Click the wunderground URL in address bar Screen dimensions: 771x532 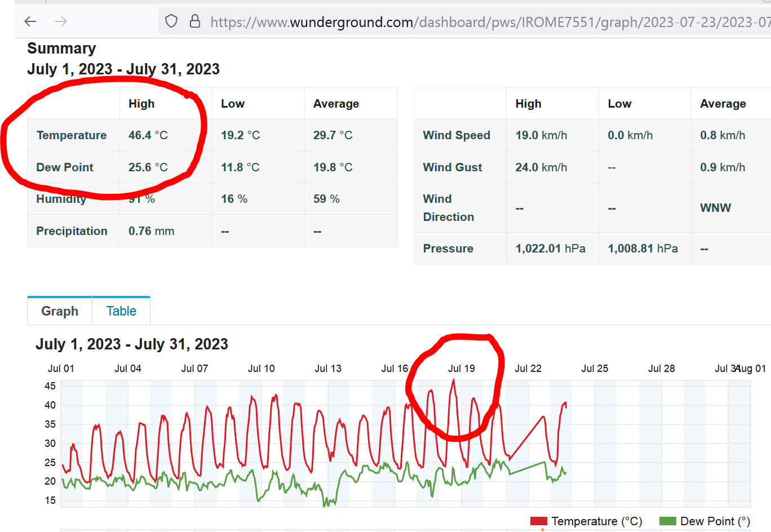click(x=485, y=22)
